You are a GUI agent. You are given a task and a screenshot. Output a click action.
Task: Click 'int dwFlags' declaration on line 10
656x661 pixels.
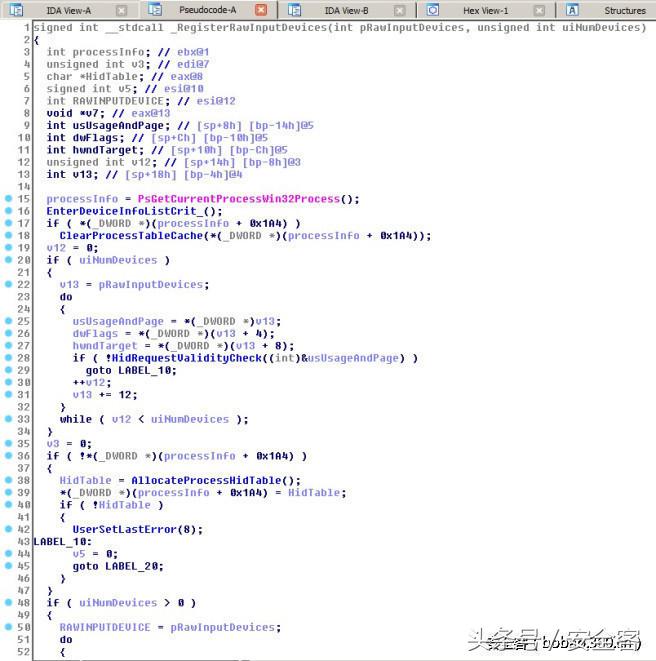[85, 137]
